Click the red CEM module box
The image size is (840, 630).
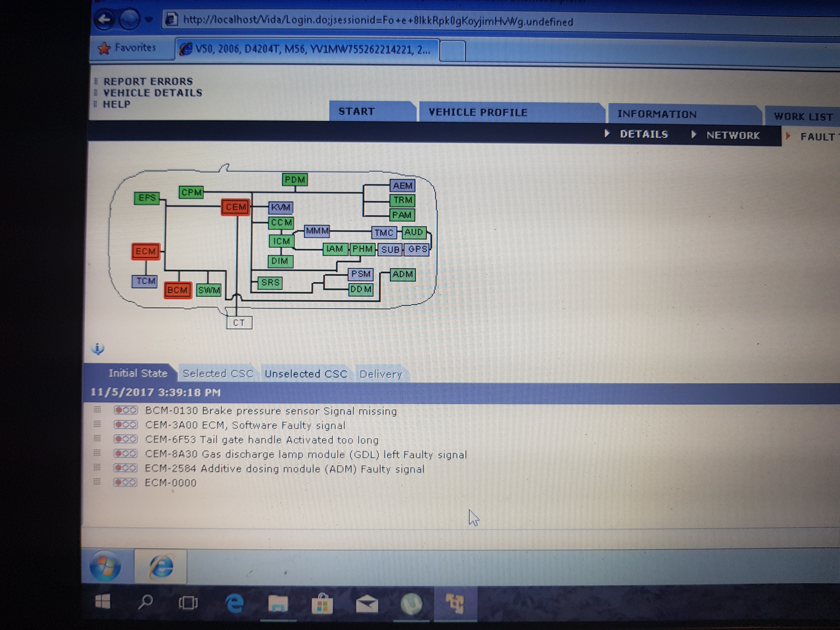tap(235, 207)
